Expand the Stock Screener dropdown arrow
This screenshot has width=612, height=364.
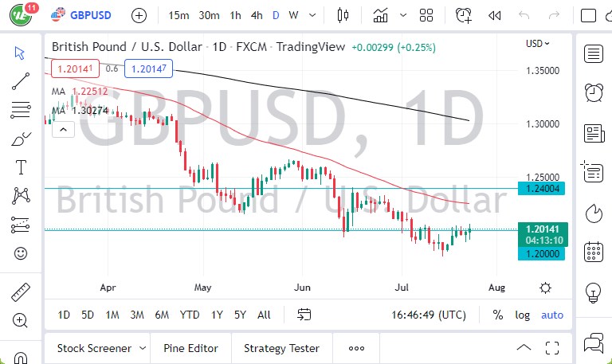(x=143, y=348)
